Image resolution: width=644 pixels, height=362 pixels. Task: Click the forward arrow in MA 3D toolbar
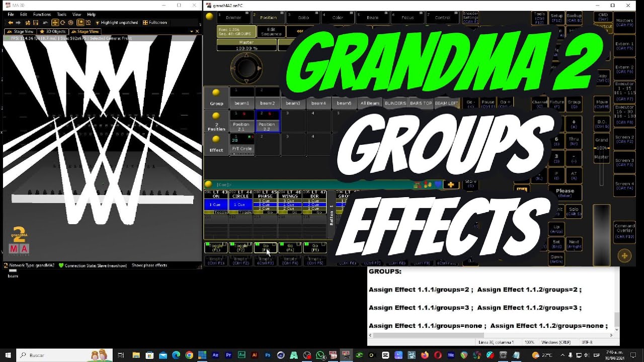coord(18,23)
